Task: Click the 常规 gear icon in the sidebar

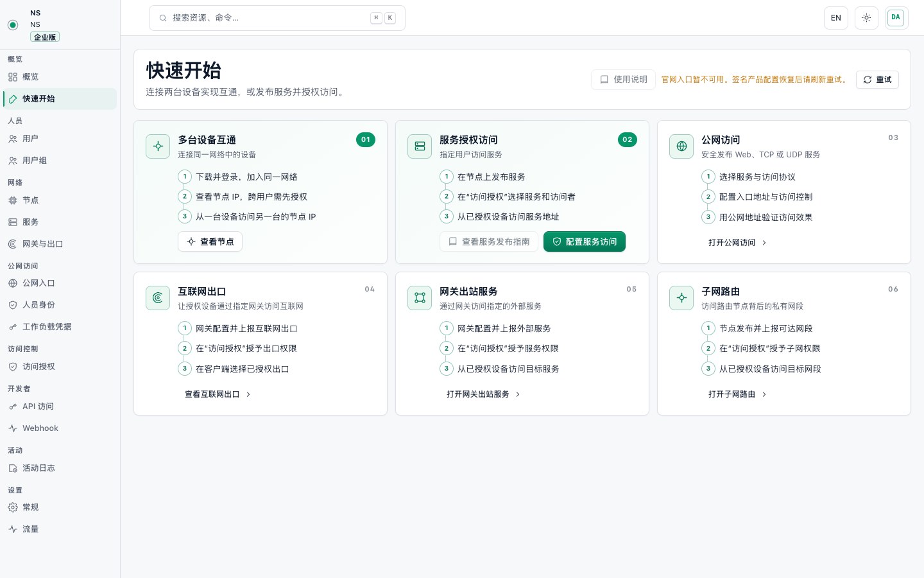Action: click(x=13, y=507)
